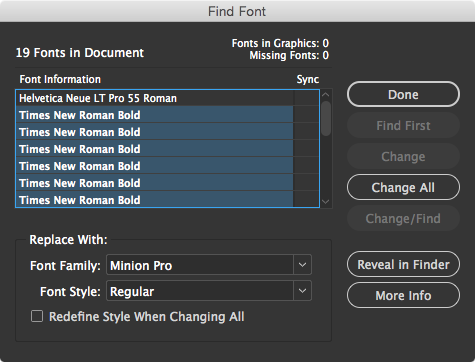Click the dimmed Change/Find button
This screenshot has width=475, height=362.
pos(403,218)
